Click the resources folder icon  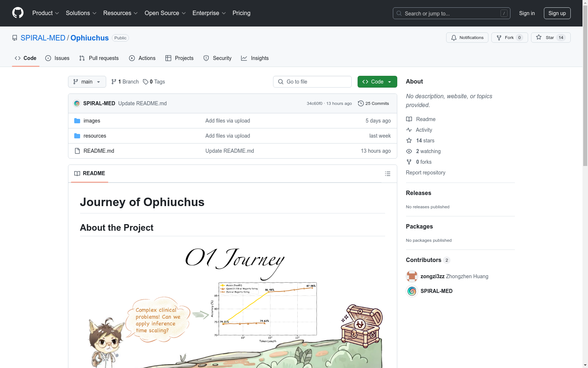tap(77, 136)
